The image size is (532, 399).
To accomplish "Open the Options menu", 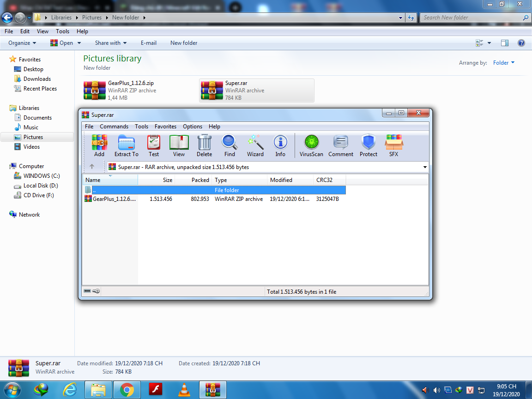I will tap(193, 126).
